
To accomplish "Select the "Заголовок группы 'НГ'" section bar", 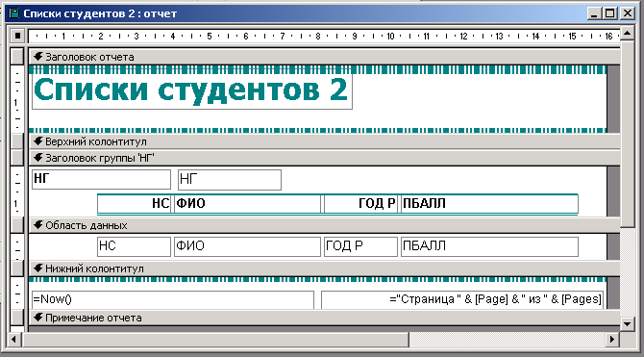I will click(x=325, y=158).
